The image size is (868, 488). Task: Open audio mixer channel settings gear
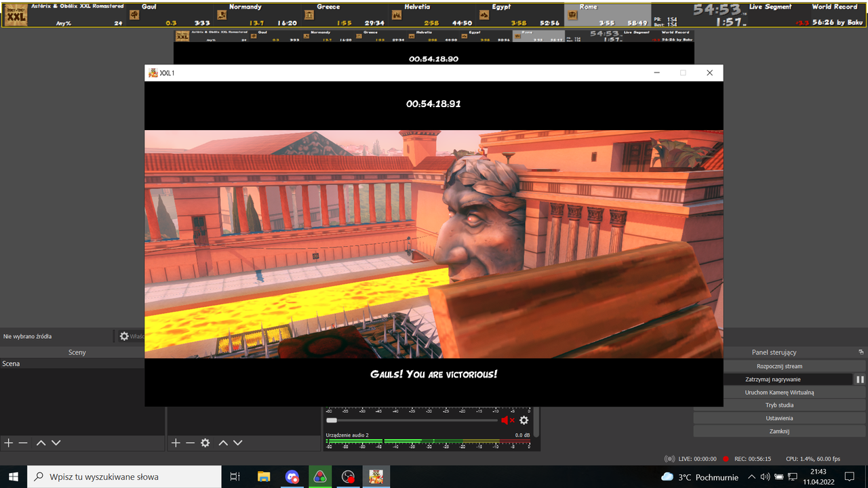[x=524, y=420]
